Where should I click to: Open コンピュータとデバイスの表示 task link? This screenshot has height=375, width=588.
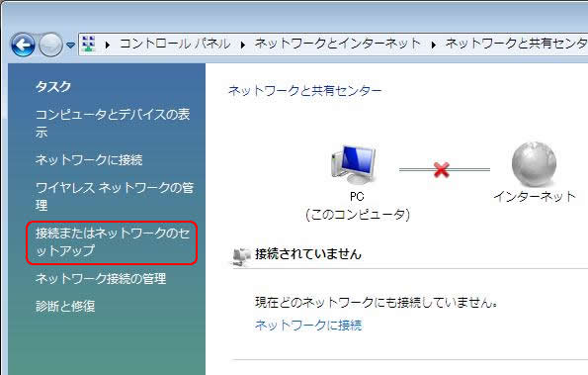(113, 123)
